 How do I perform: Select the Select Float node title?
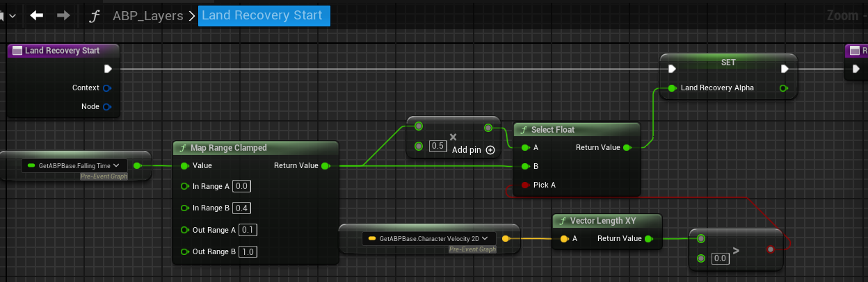click(554, 129)
